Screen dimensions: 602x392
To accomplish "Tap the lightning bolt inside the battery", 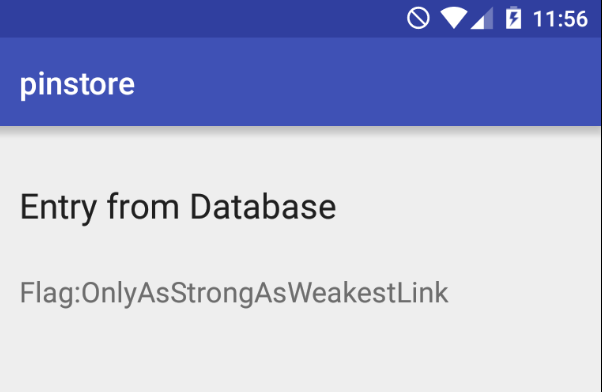I will tap(513, 19).
